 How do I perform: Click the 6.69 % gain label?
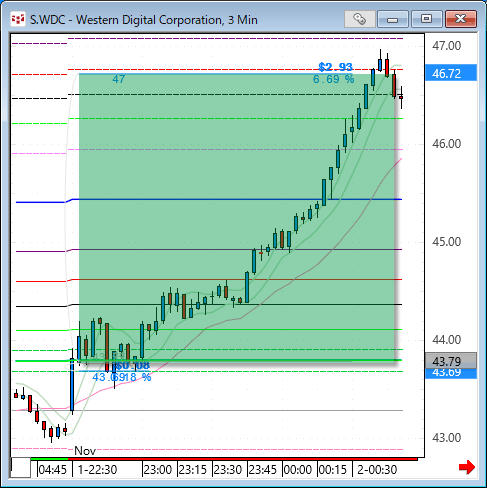point(333,79)
